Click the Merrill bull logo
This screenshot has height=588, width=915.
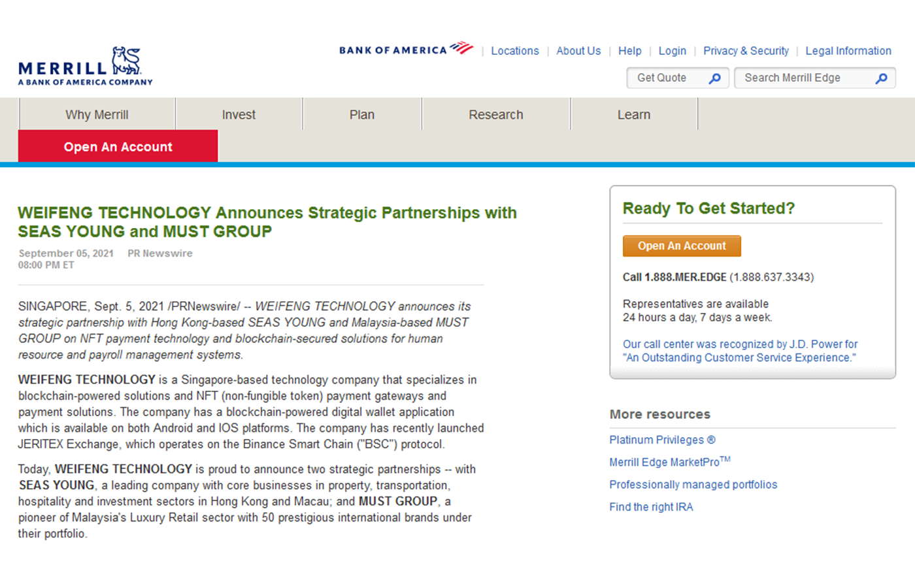click(x=86, y=66)
